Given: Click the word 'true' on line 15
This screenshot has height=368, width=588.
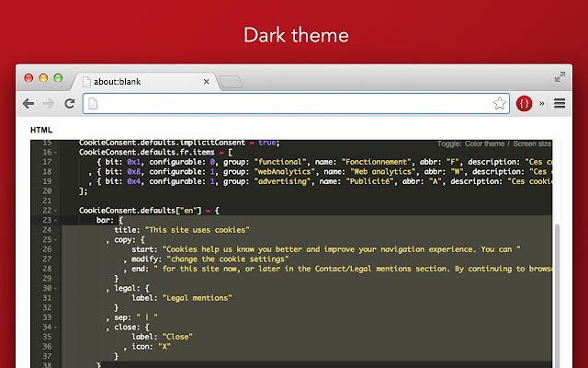Looking at the screenshot, I should [267, 143].
